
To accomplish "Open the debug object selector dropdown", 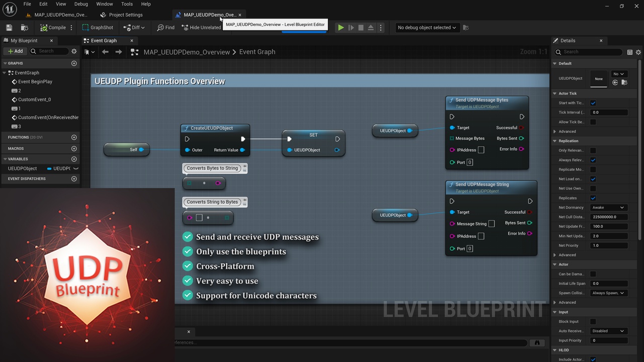I will (x=427, y=28).
